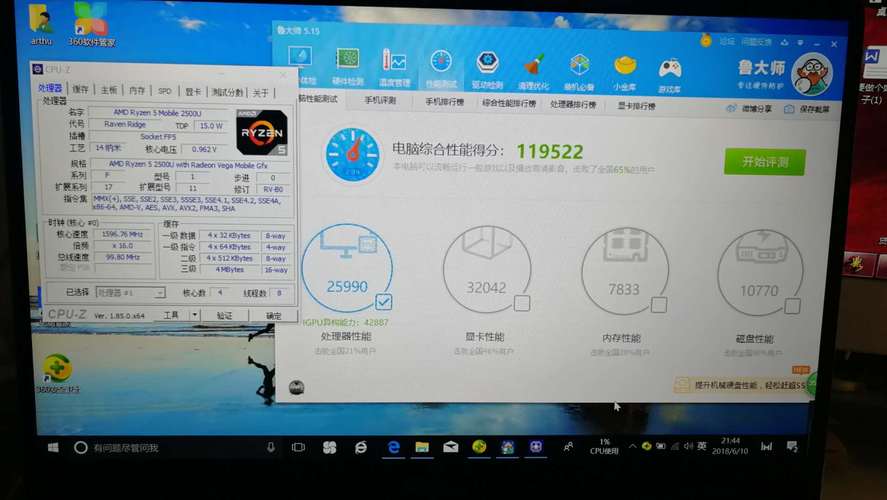Screen dimensions: 887x500
Task: Click 保存截屏 save screenshot link
Action: click(806, 109)
